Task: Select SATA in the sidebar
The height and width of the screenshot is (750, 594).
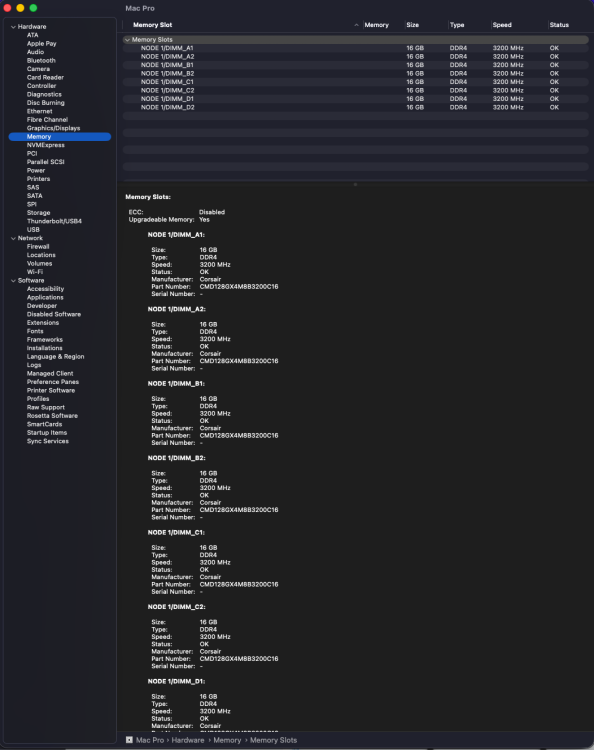Action: pos(34,196)
